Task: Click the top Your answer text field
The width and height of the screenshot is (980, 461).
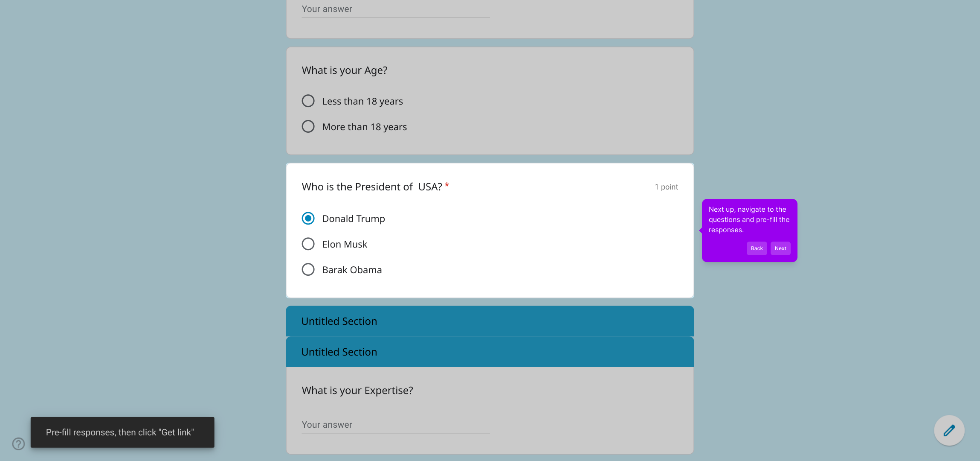Action: pos(395,9)
